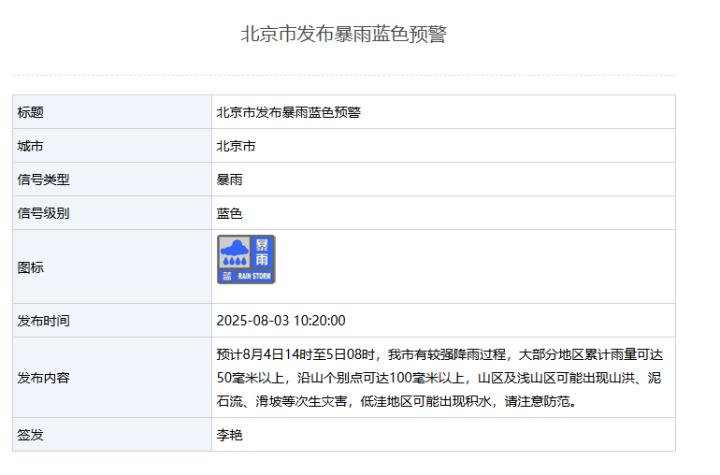
Task: Click the signer name 李艳
Action: tap(230, 435)
